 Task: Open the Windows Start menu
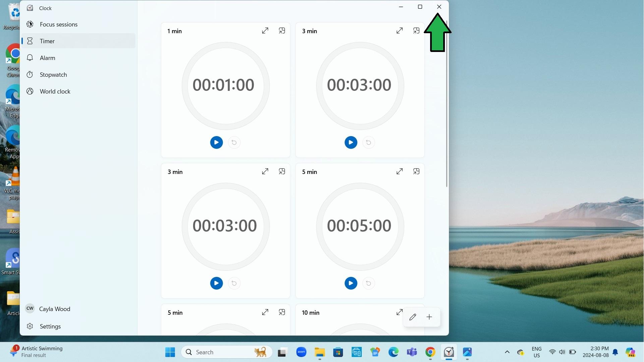point(170,352)
